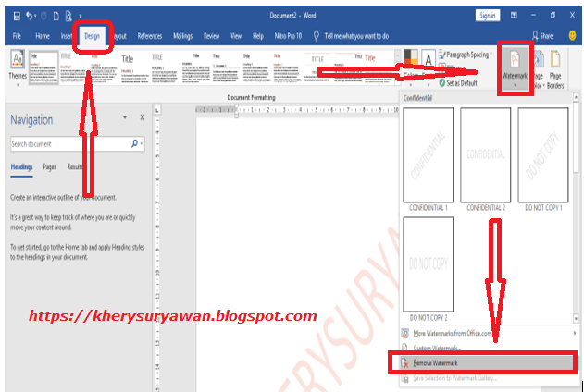Switch to Pages tab in Navigation pane
584x392 pixels.
(50, 167)
